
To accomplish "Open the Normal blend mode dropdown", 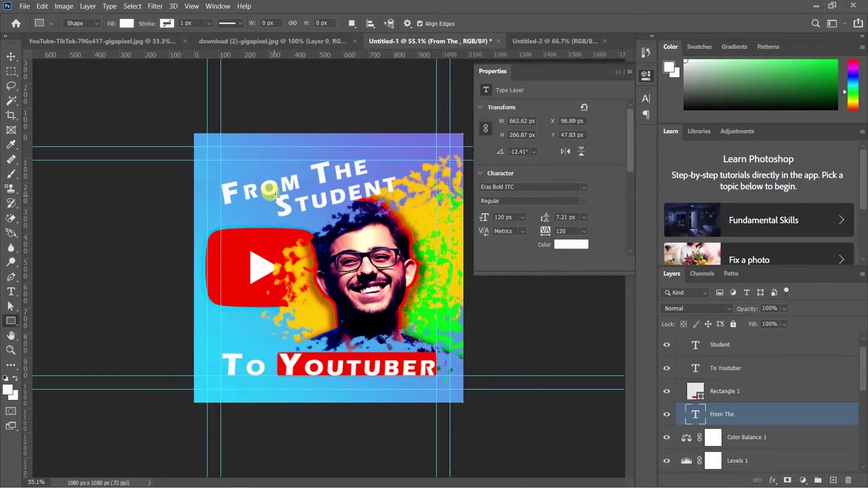I will (x=696, y=308).
